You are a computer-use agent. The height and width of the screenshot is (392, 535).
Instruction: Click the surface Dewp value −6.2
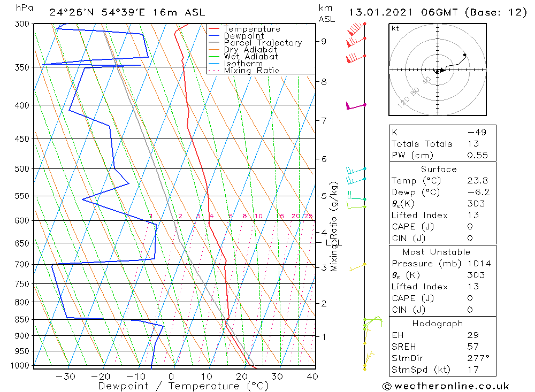[x=478, y=193]
